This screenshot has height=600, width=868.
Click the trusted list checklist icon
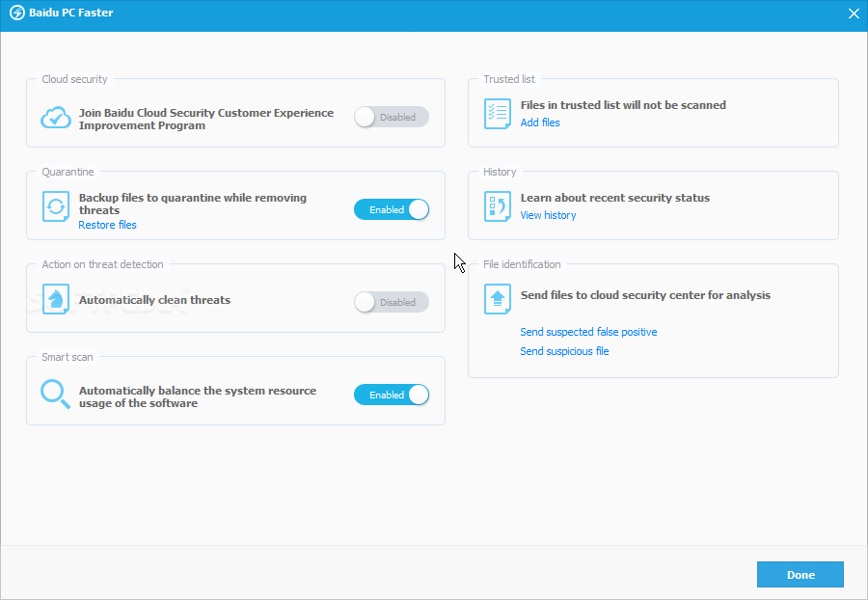click(498, 114)
